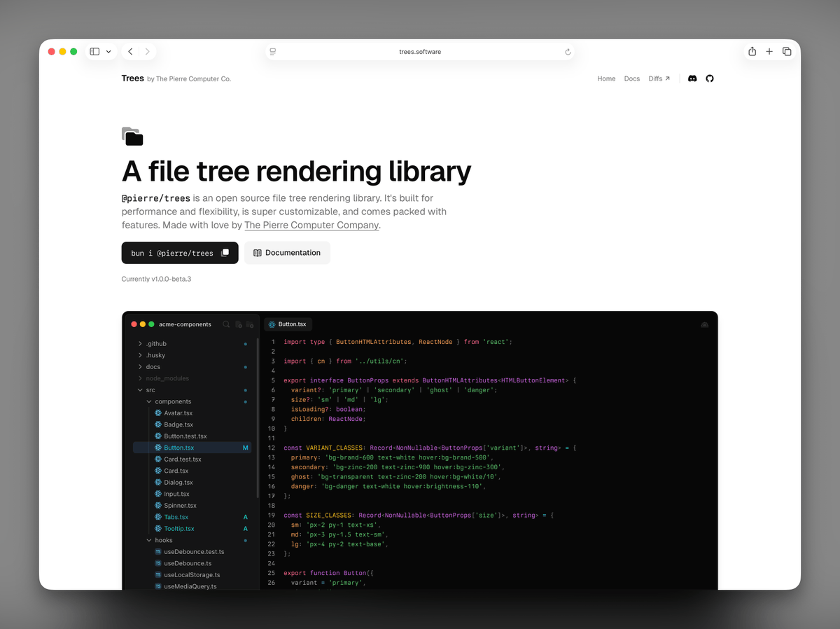Click code line 19 SIZE_CLASSES text
840x629 pixels.
pos(328,515)
